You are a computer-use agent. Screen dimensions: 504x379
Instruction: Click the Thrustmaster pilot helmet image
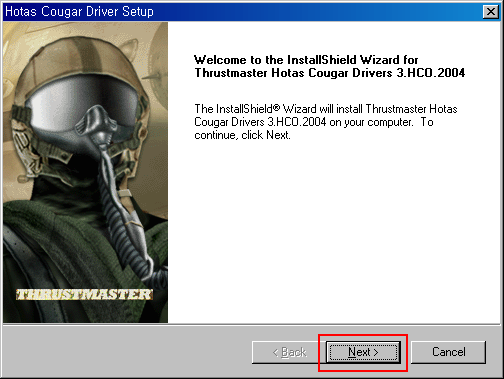[x=86, y=172]
